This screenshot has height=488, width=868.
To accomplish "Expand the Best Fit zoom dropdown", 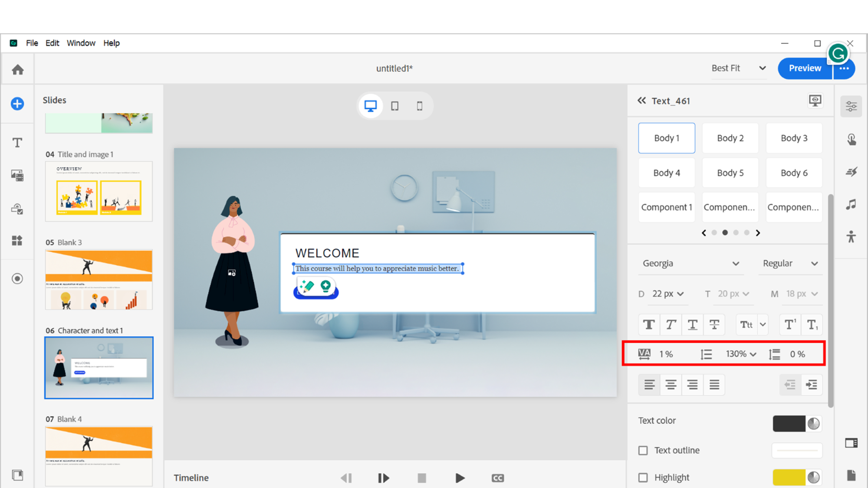I will click(x=739, y=68).
